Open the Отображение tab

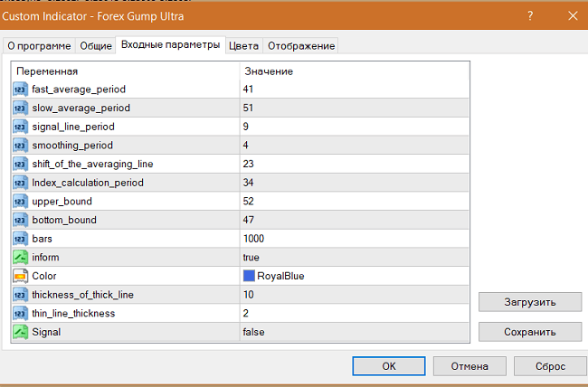coord(301,46)
